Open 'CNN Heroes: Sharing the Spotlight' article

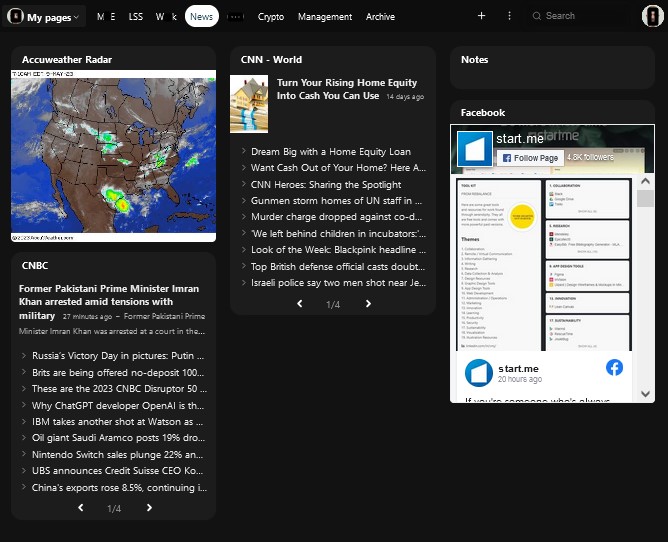tap(326, 185)
